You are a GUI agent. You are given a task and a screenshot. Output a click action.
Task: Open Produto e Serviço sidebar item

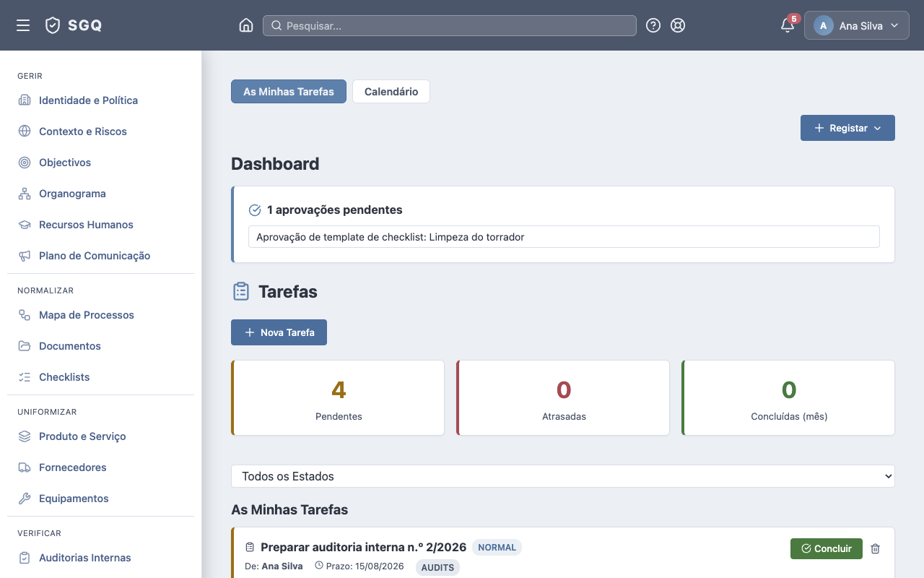[x=101, y=436]
